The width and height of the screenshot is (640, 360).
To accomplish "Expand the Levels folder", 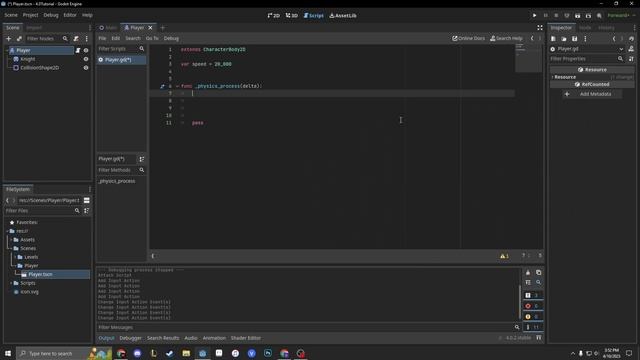I will [16, 257].
